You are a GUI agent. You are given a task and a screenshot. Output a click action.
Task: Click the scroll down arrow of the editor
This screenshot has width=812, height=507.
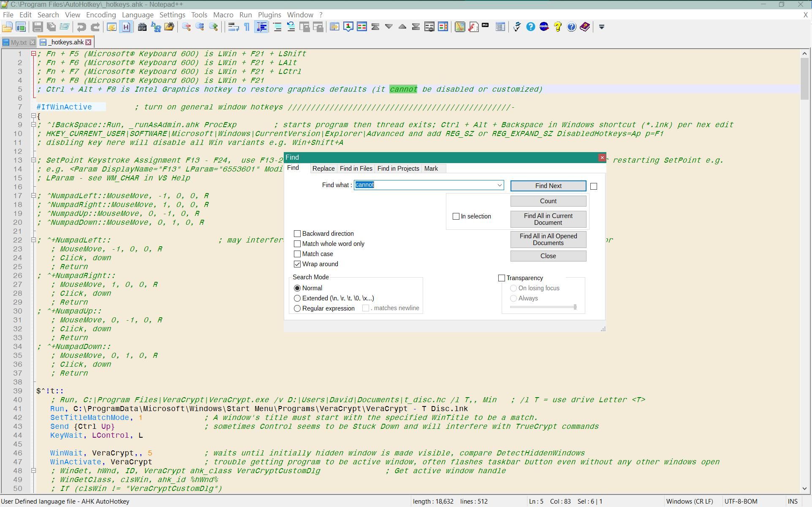(804, 489)
